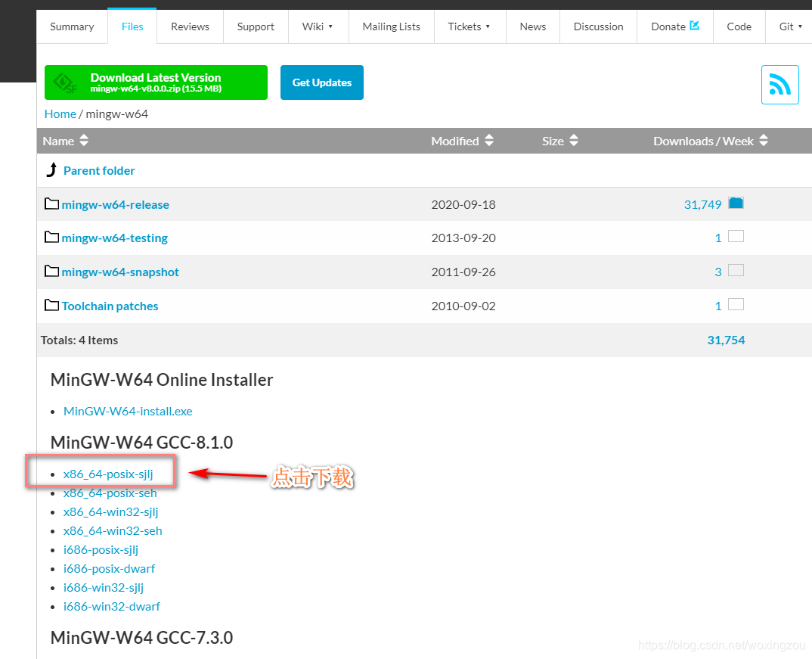Sort file list by Modified arrows
The height and width of the screenshot is (659, 812).
point(489,141)
